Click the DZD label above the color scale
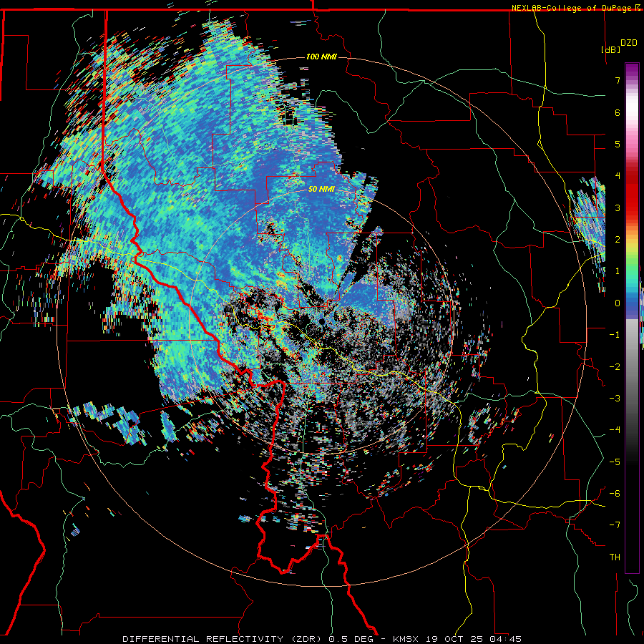The image size is (644, 644). (x=629, y=43)
